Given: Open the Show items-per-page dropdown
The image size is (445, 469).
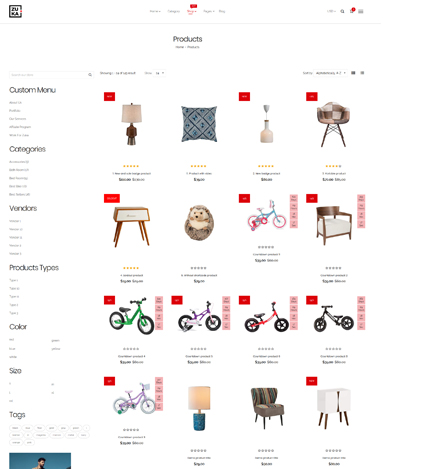Looking at the screenshot, I should click(x=159, y=73).
